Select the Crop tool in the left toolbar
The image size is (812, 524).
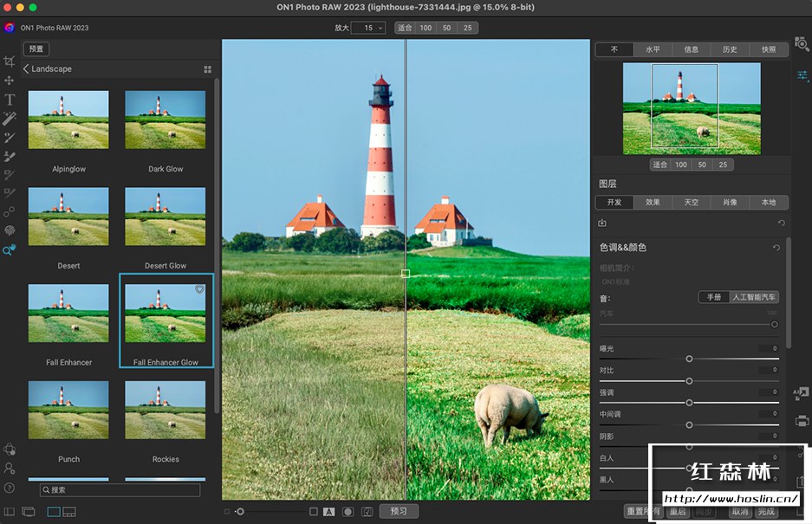11,61
